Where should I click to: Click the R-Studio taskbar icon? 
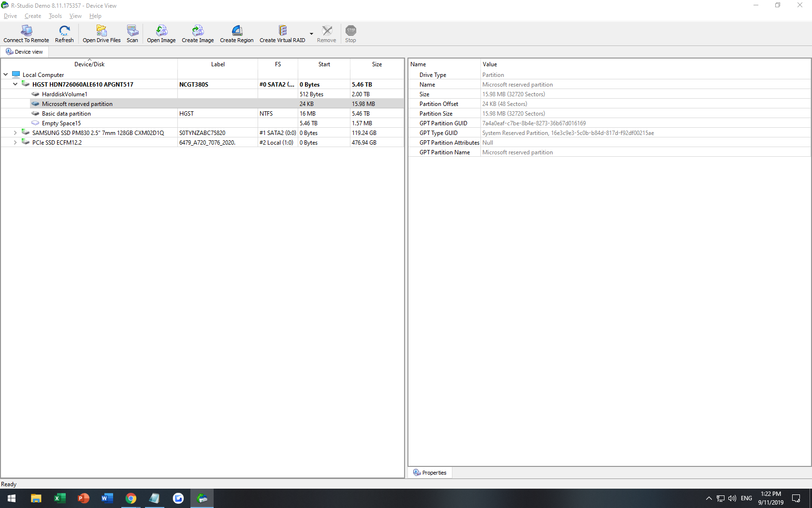202,498
